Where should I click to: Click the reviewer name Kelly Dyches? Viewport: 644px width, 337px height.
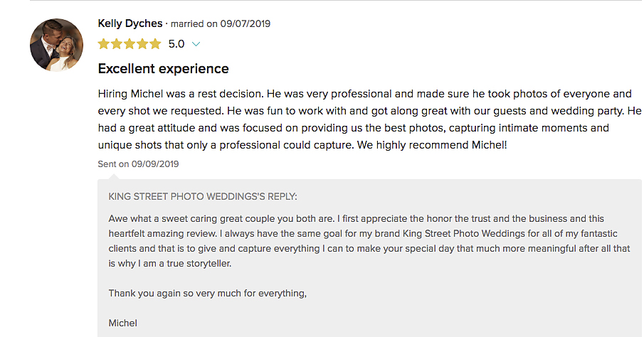tap(130, 23)
